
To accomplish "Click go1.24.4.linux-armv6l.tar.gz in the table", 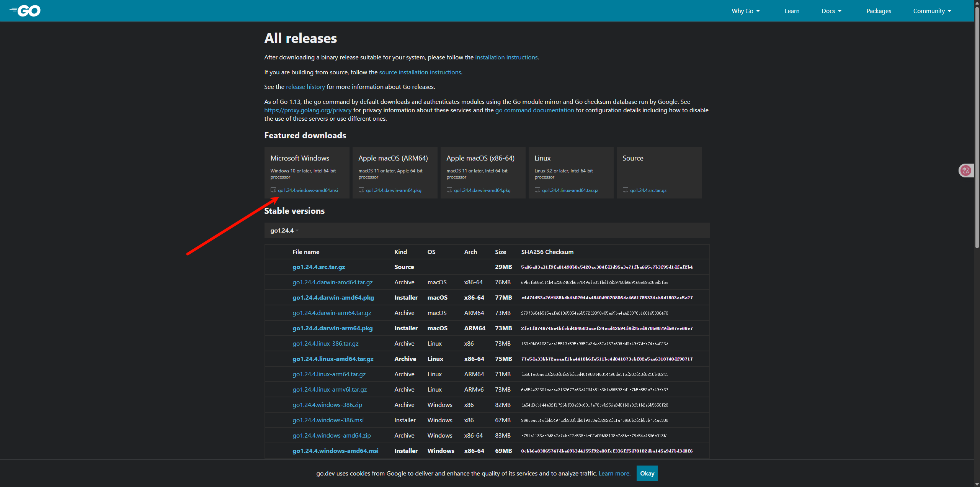I will 329,389.
